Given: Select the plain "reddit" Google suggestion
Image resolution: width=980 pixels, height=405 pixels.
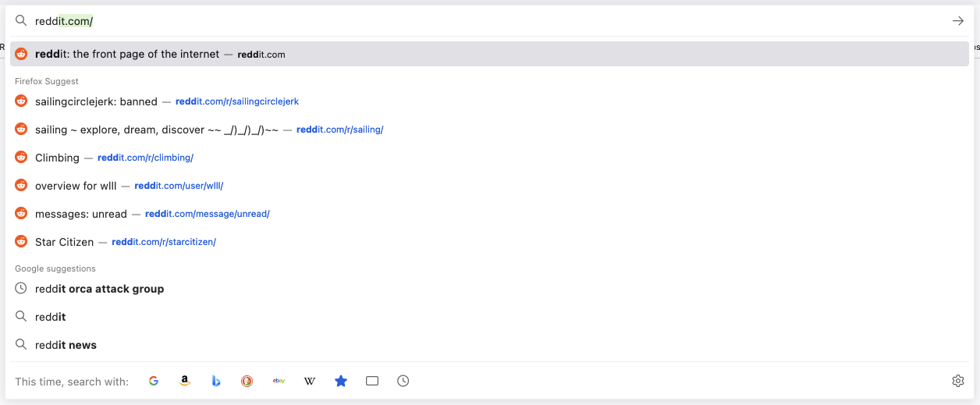Looking at the screenshot, I should coord(489,317).
